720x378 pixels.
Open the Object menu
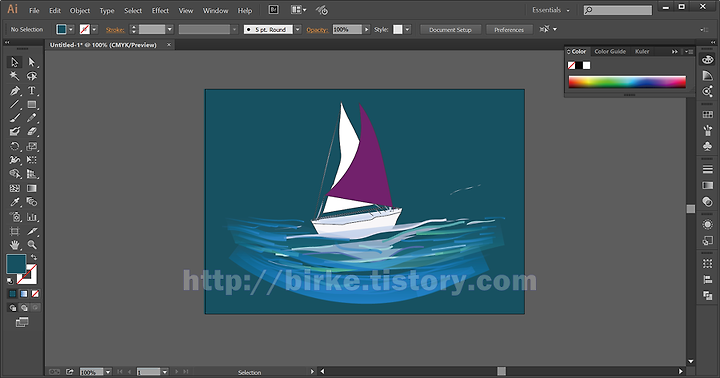click(79, 10)
